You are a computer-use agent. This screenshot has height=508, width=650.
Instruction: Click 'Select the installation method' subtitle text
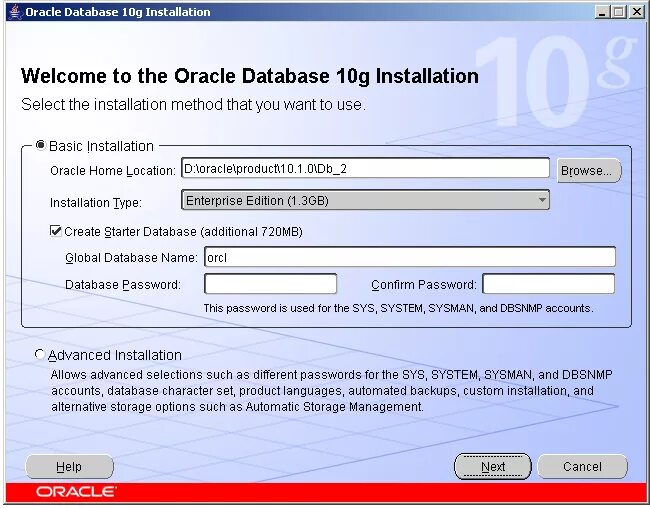point(194,105)
